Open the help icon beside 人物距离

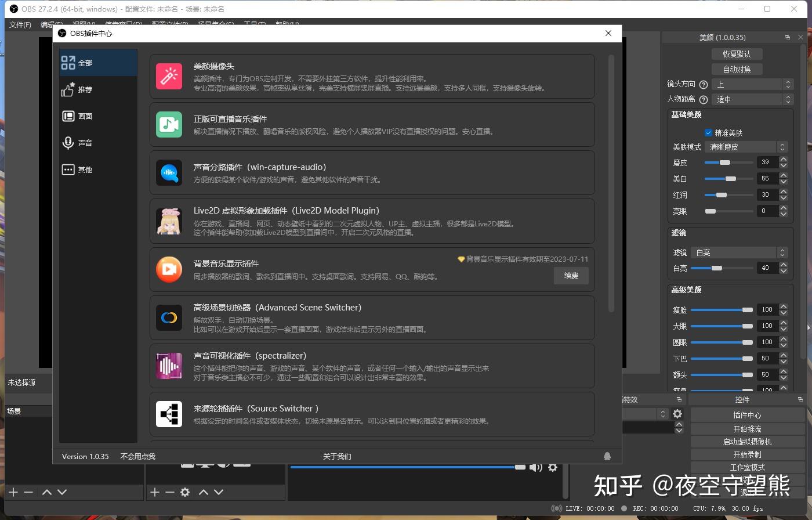[704, 99]
